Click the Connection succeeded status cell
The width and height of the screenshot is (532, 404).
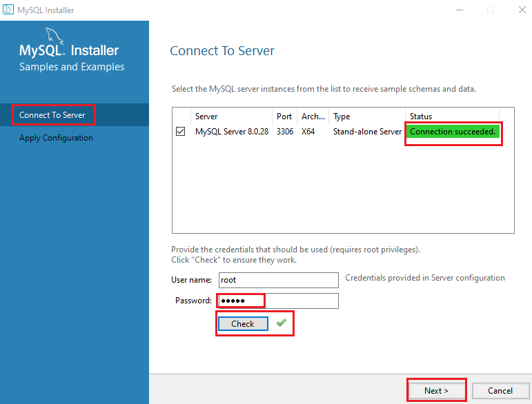point(453,132)
